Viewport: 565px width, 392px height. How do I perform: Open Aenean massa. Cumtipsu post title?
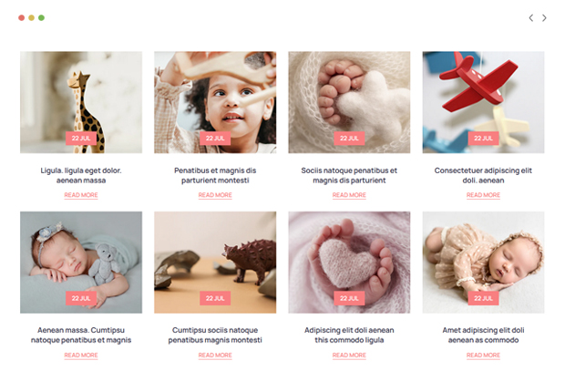[x=81, y=335]
